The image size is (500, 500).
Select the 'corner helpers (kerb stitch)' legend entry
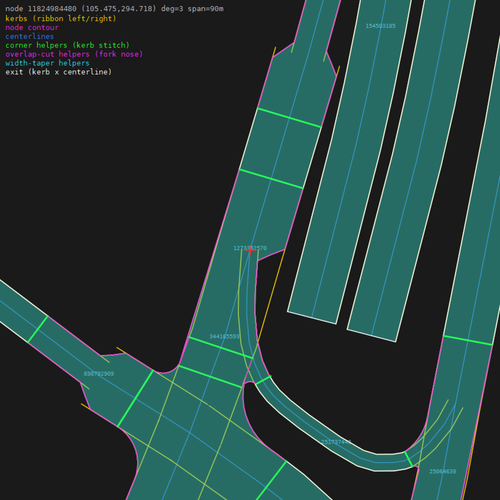point(67,45)
